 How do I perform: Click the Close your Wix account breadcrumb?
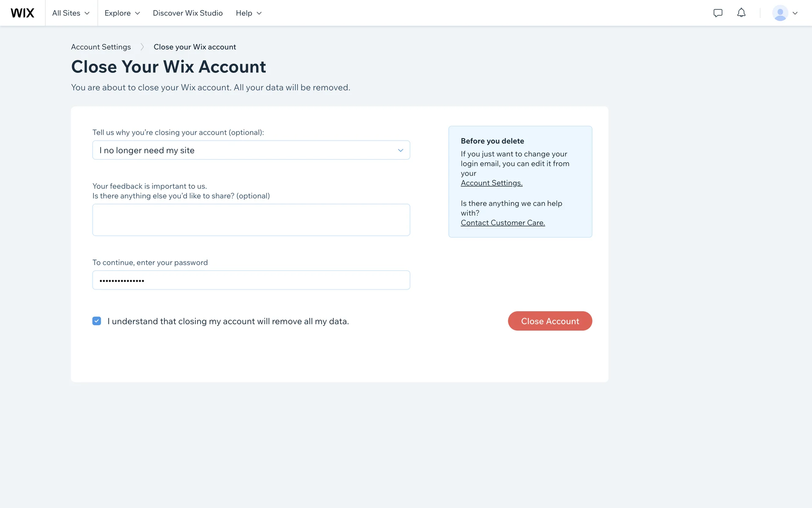tap(195, 47)
